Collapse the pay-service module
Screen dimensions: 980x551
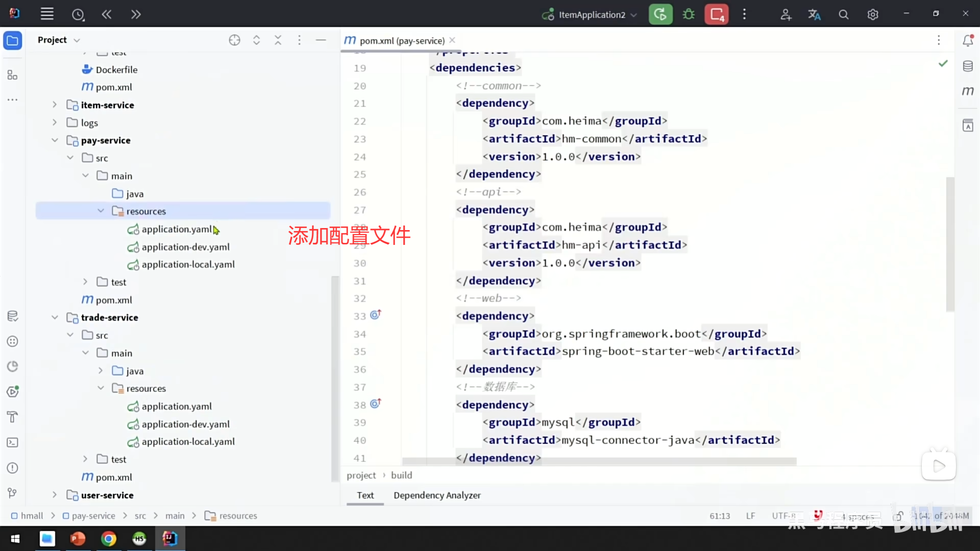pos(55,140)
